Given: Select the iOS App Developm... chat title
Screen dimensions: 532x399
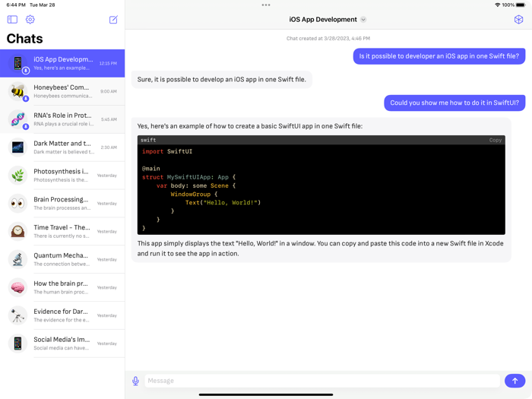Looking at the screenshot, I should (x=63, y=59).
